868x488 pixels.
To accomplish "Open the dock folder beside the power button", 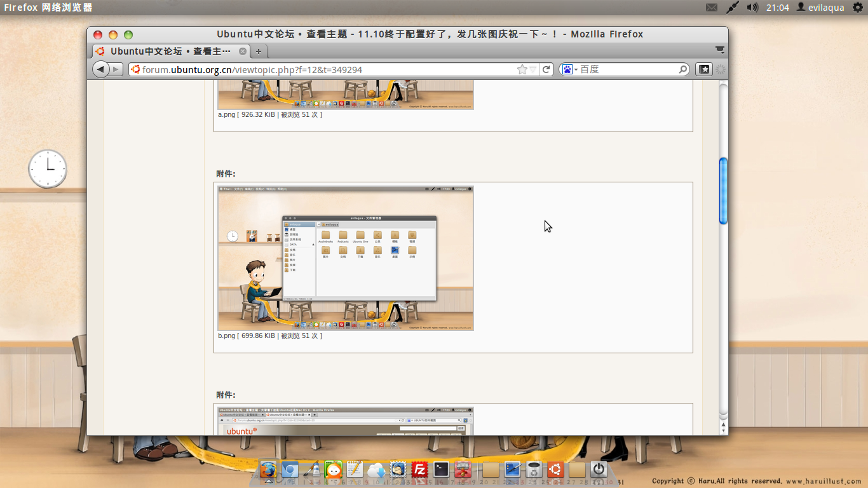I will coord(577,470).
